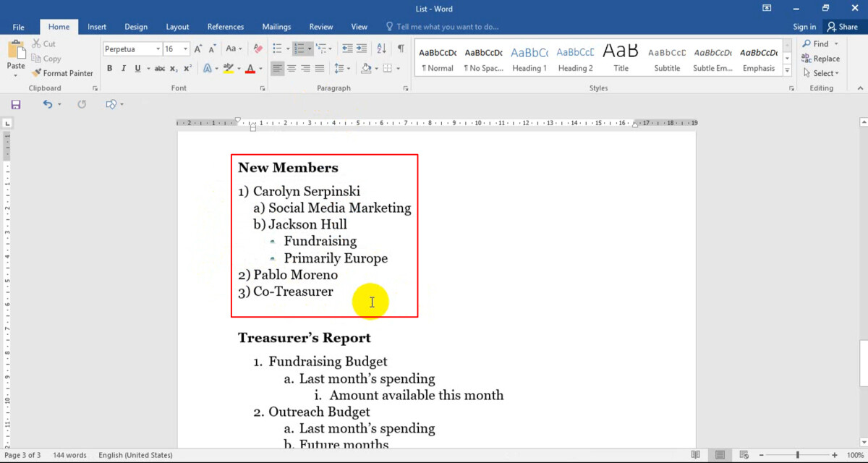Apply the Heading 1 style
868x463 pixels.
[x=529, y=59]
